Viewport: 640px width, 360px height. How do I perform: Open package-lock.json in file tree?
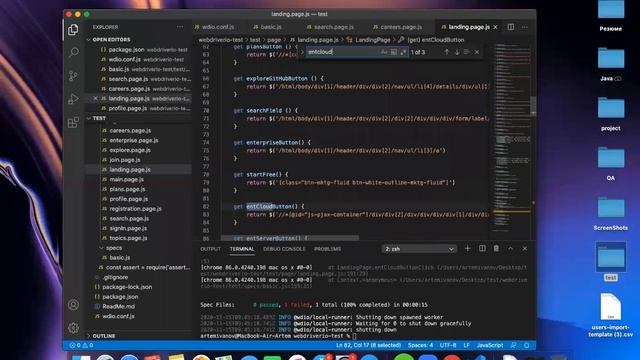click(127, 287)
